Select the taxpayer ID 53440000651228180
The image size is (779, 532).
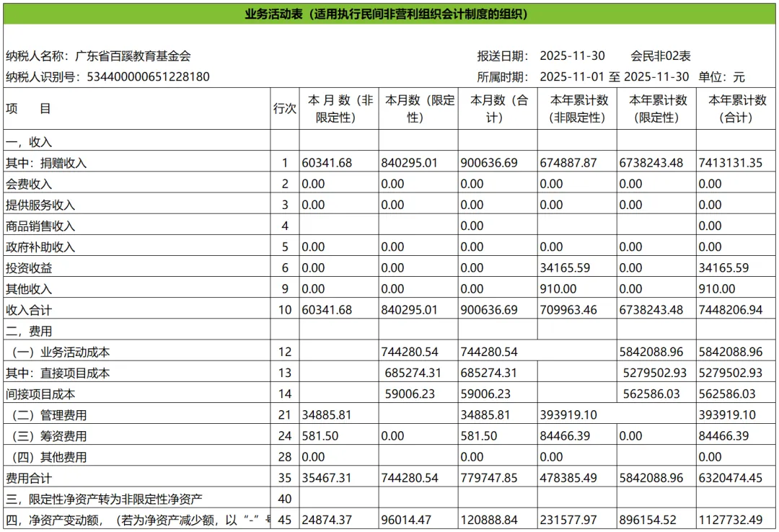point(148,77)
